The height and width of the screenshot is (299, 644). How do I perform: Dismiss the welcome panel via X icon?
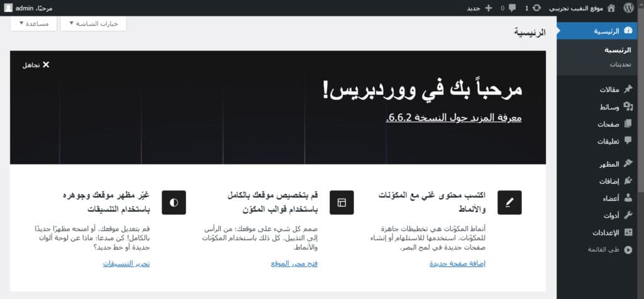45,65
